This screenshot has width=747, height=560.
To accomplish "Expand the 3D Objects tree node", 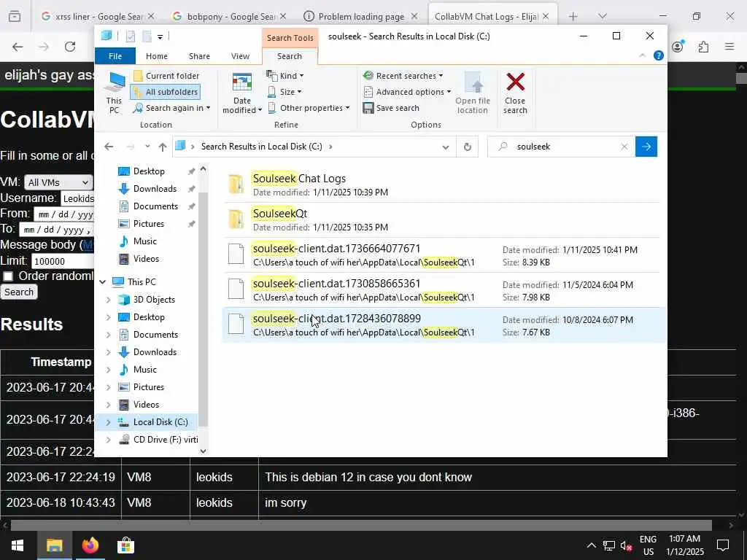I will (108, 300).
